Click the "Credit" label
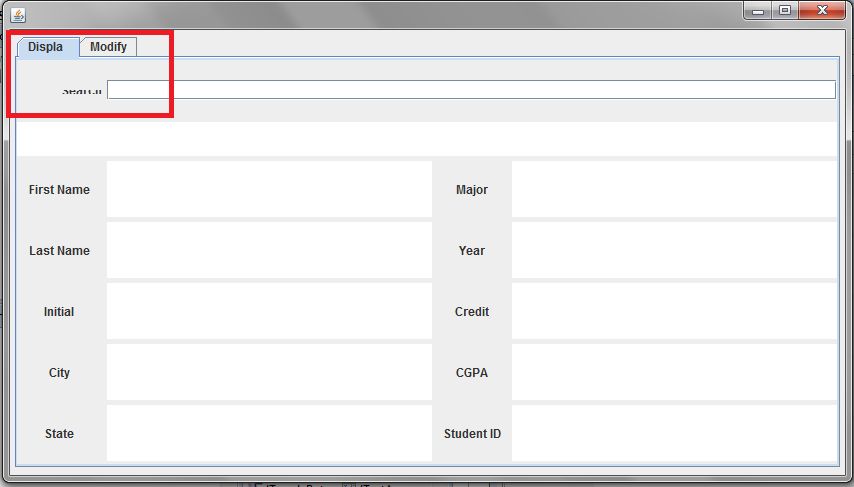Screen dimensions: 854x487 tap(472, 312)
